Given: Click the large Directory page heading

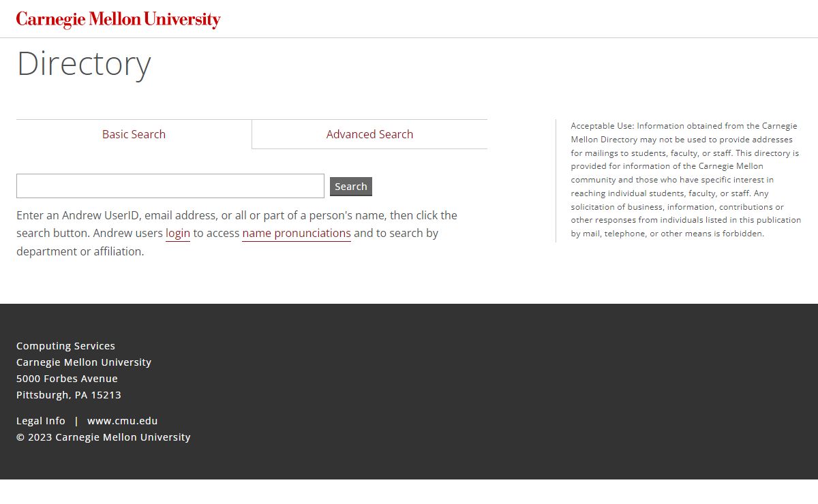Looking at the screenshot, I should pyautogui.click(x=84, y=64).
